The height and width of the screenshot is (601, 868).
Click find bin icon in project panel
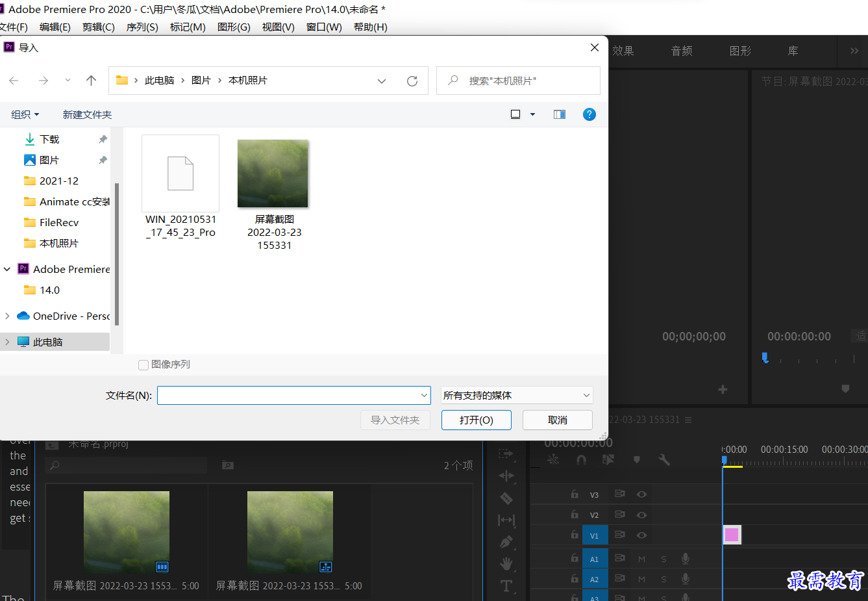click(227, 465)
